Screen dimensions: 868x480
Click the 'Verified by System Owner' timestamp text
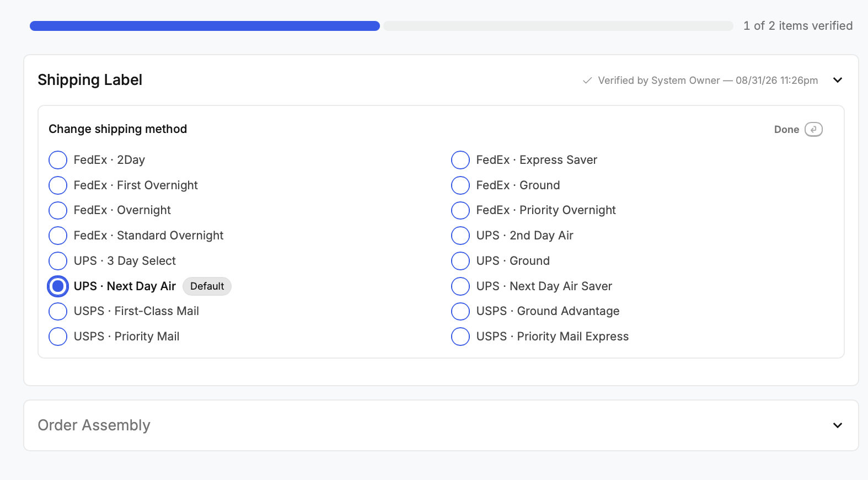click(x=708, y=81)
